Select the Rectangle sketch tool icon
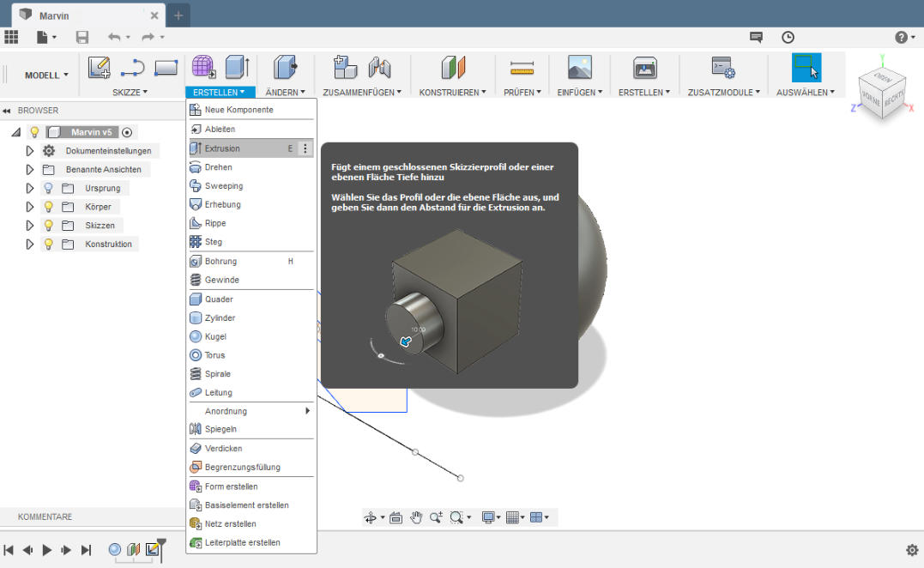 point(166,69)
